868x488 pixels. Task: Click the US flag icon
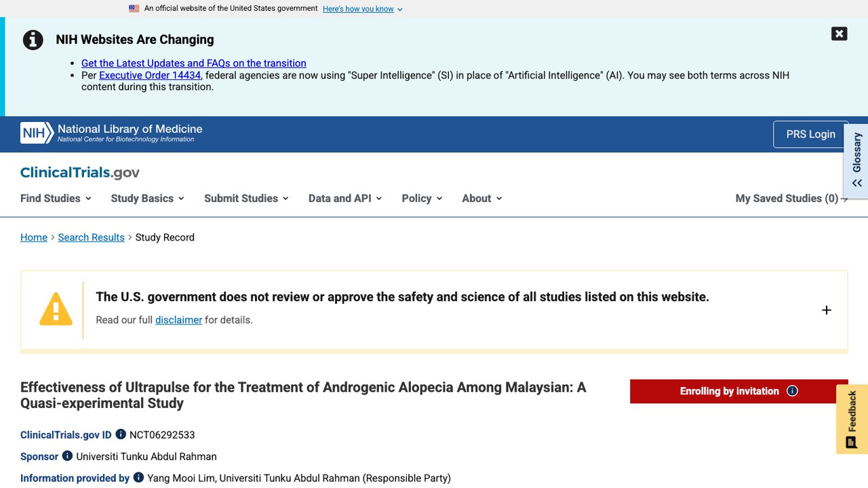pos(134,9)
